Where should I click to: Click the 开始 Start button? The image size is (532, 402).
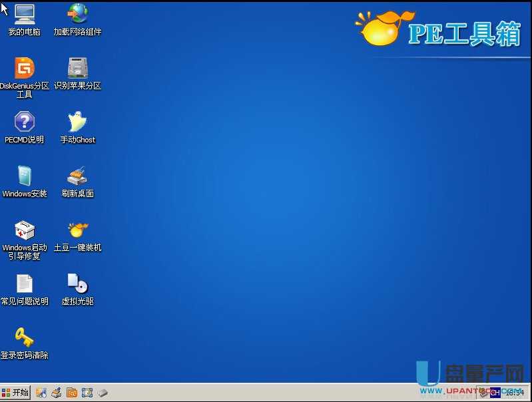(15, 393)
